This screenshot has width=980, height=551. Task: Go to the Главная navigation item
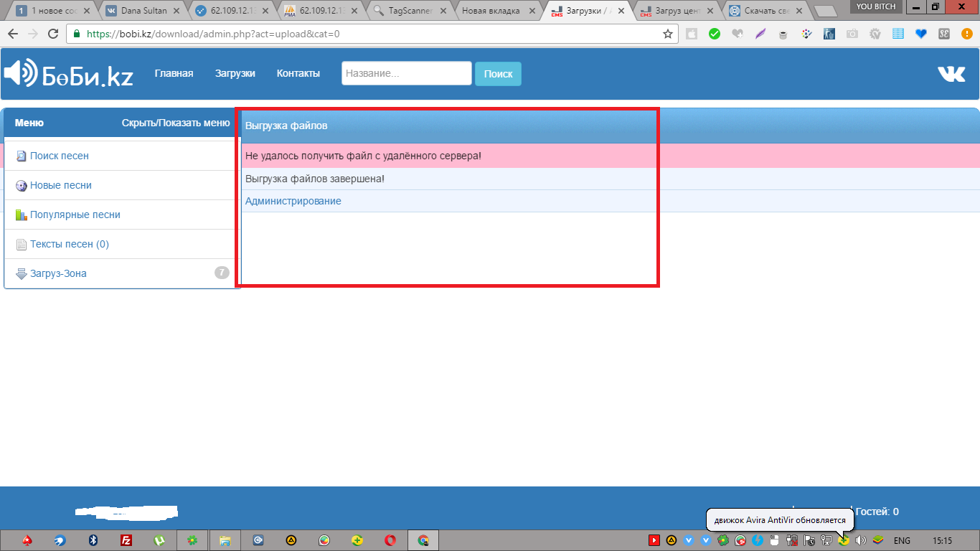pos(174,73)
